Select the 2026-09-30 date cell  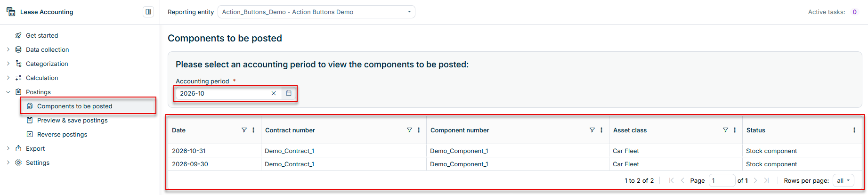click(x=190, y=164)
